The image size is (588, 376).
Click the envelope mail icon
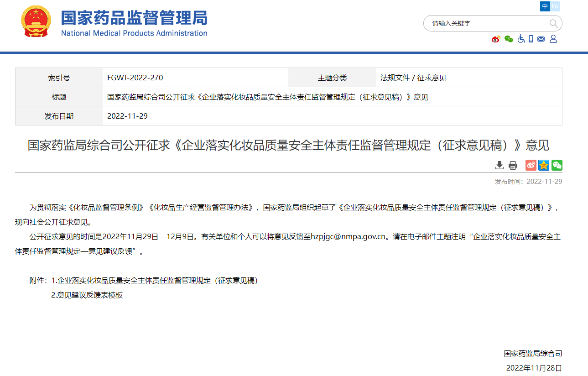pyautogui.click(x=541, y=39)
